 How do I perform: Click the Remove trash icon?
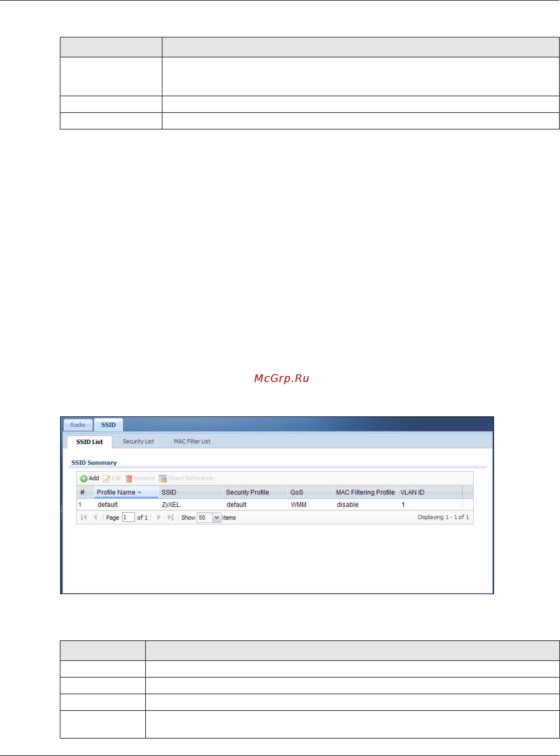[129, 478]
